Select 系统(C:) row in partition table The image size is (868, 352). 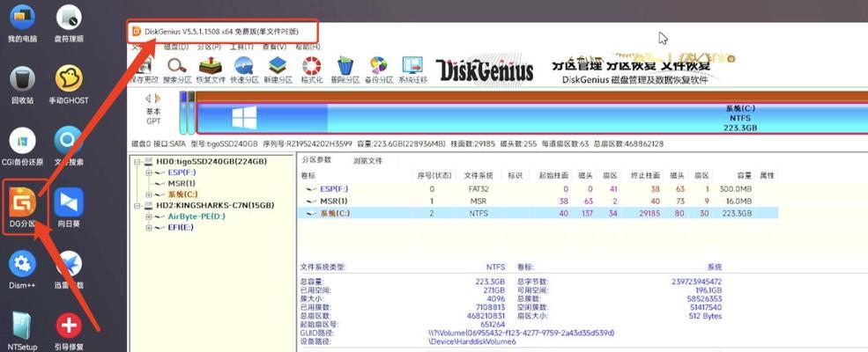tap(538, 213)
